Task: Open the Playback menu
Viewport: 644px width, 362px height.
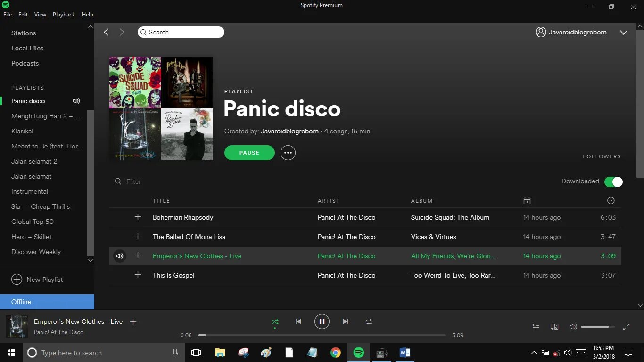Action: 64,15
